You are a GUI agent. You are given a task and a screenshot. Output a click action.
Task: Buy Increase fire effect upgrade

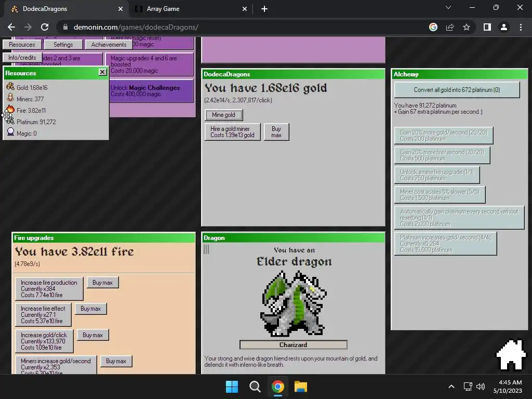[43, 315]
